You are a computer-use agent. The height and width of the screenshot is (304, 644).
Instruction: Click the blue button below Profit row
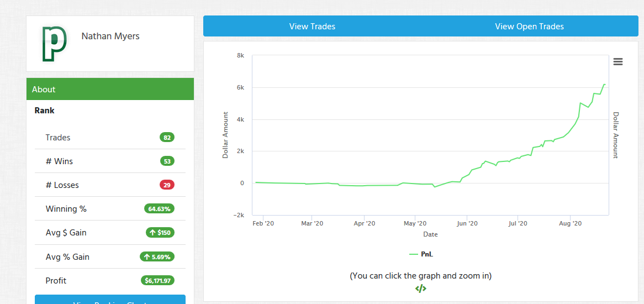(110, 300)
